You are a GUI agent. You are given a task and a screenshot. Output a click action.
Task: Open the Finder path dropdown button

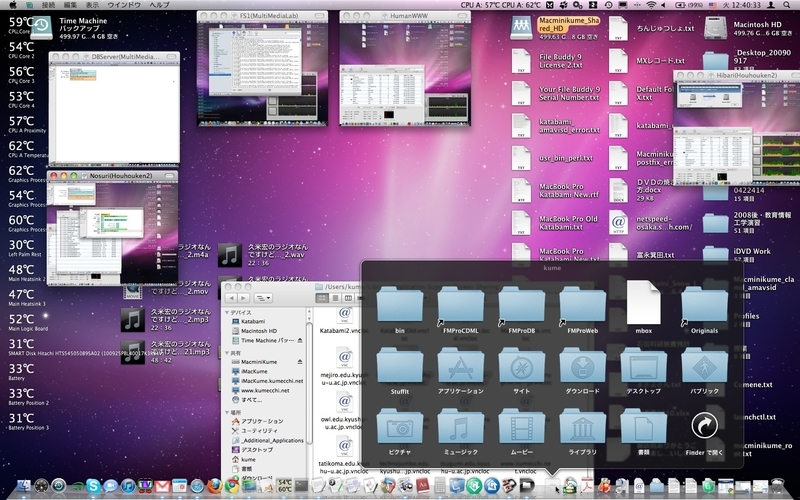[263, 298]
